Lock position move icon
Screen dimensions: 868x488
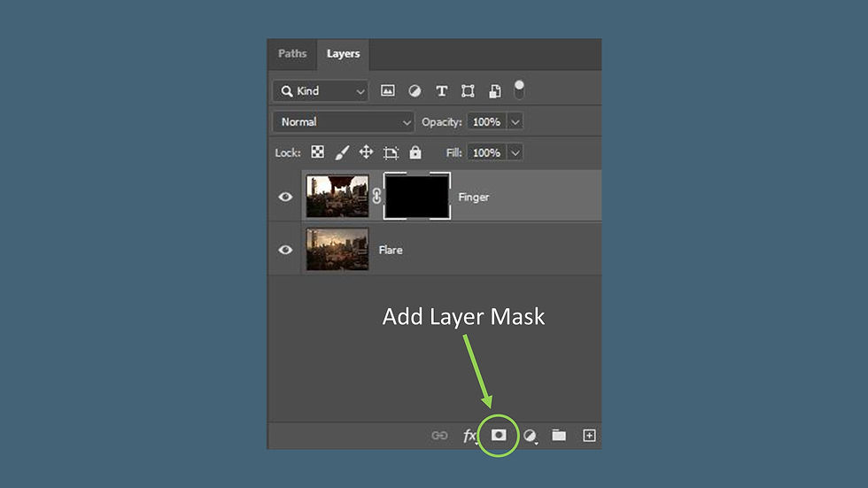pos(366,152)
